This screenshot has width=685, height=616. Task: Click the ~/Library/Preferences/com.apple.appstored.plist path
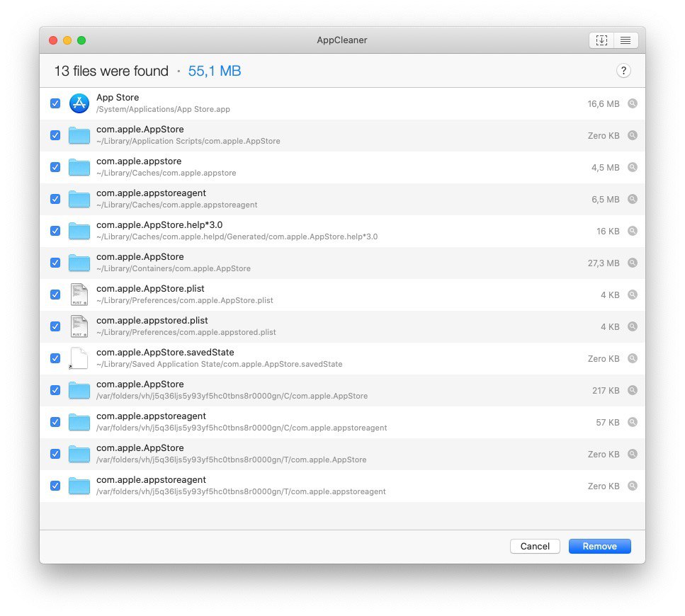tap(186, 332)
